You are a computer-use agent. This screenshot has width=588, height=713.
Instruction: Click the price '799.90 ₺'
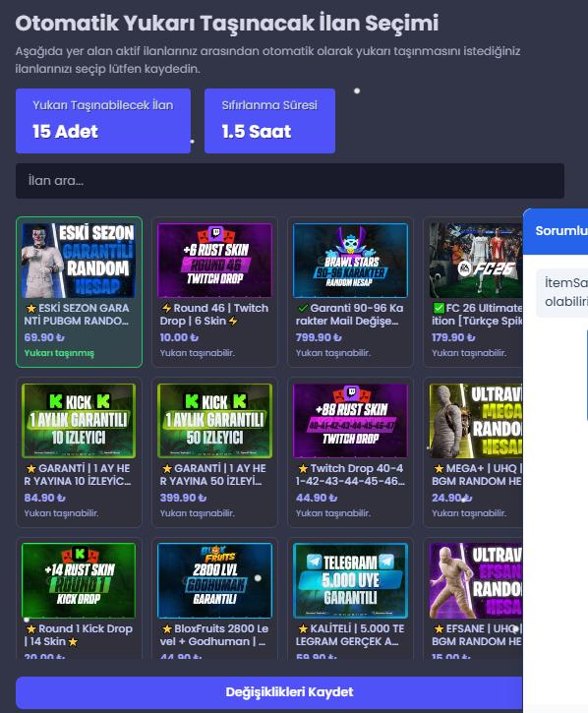(x=319, y=337)
